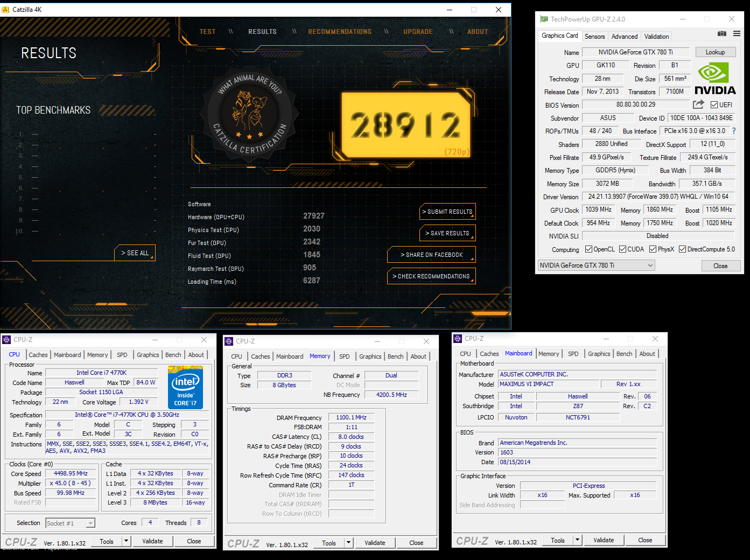Click the Driver Version field in GPU-Z
Viewport: 750px width, 560px height.
point(658,197)
